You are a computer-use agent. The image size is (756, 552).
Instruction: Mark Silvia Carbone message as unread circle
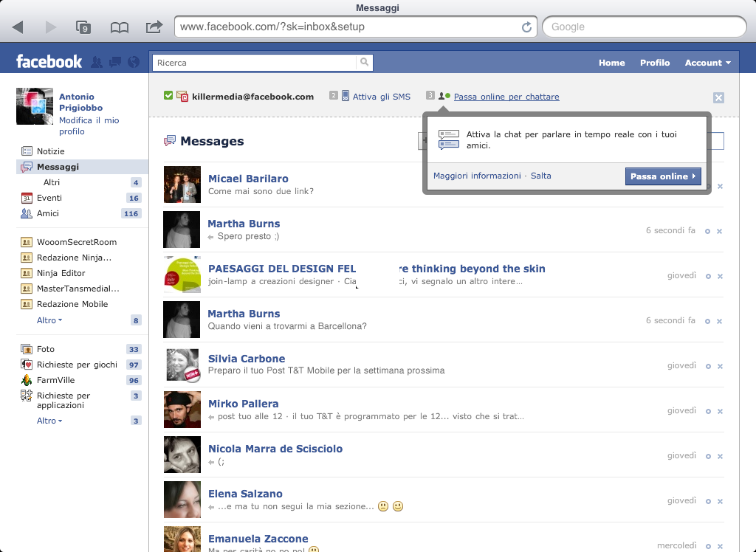point(707,366)
